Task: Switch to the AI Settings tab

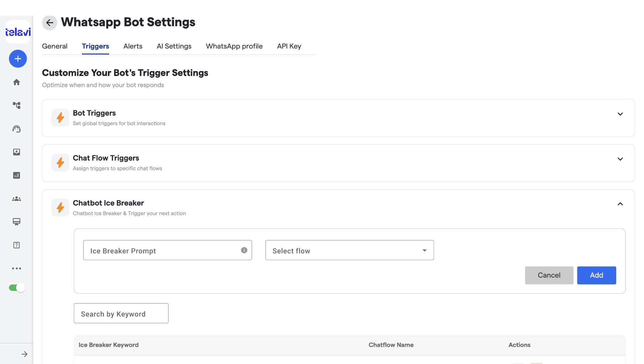Action: [x=174, y=46]
